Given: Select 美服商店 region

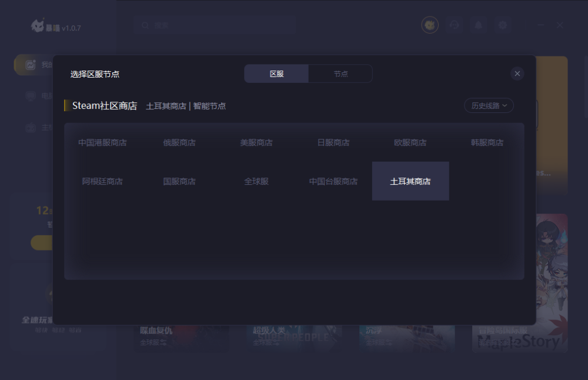Looking at the screenshot, I should (256, 142).
